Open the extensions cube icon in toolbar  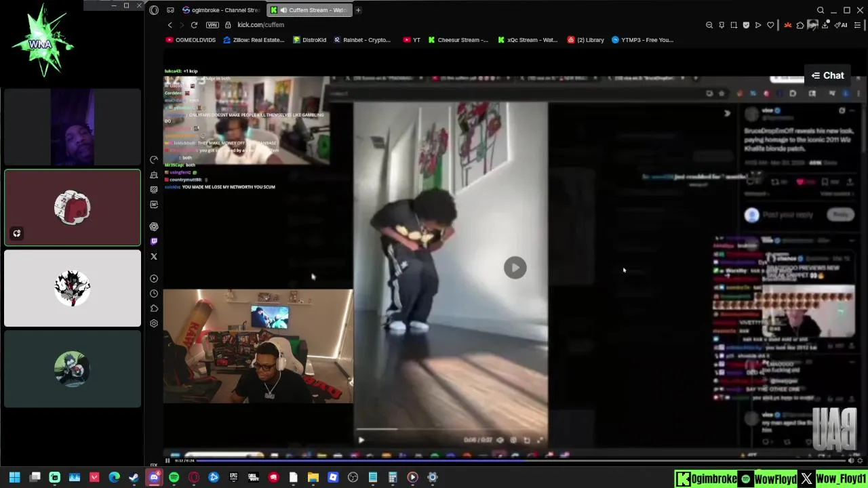pyautogui.click(x=800, y=25)
